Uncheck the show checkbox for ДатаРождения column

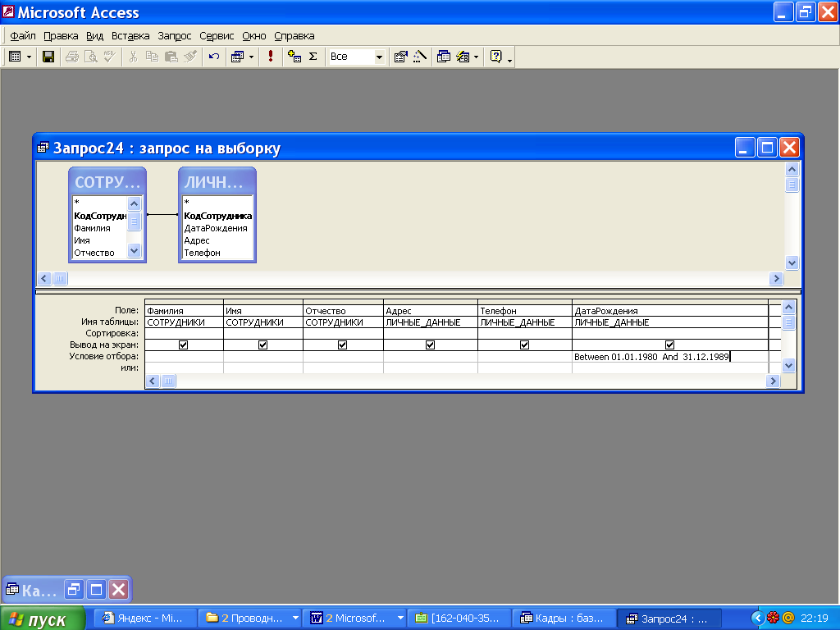669,345
